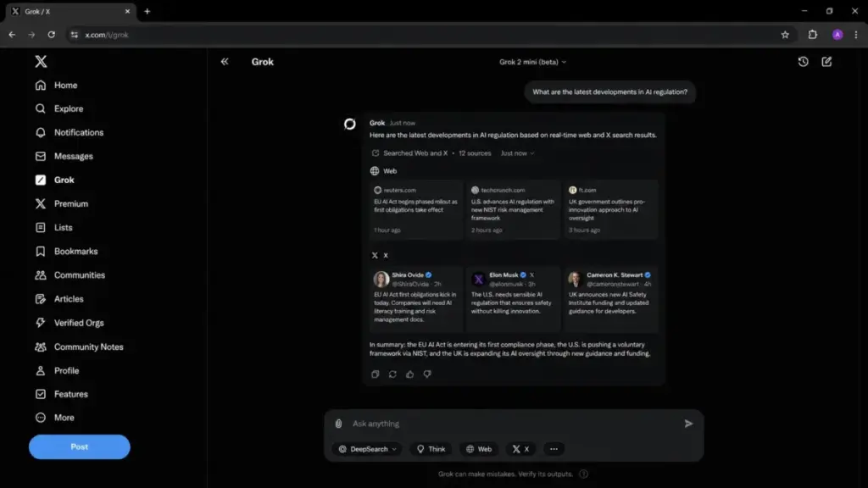Go to Communities

coord(70,275)
